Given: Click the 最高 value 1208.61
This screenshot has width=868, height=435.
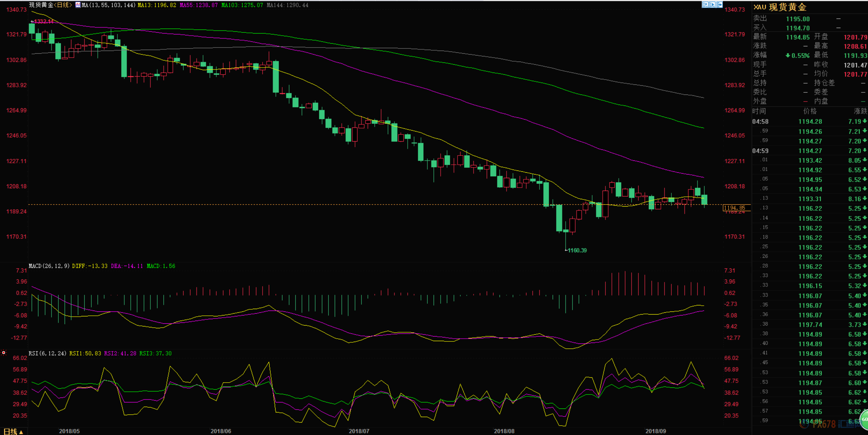Looking at the screenshot, I should (855, 46).
